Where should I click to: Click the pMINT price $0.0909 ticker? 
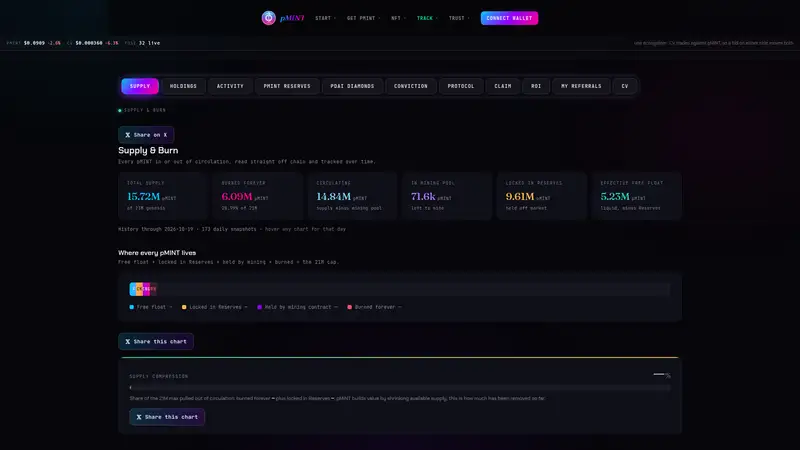pyautogui.click(x=34, y=43)
